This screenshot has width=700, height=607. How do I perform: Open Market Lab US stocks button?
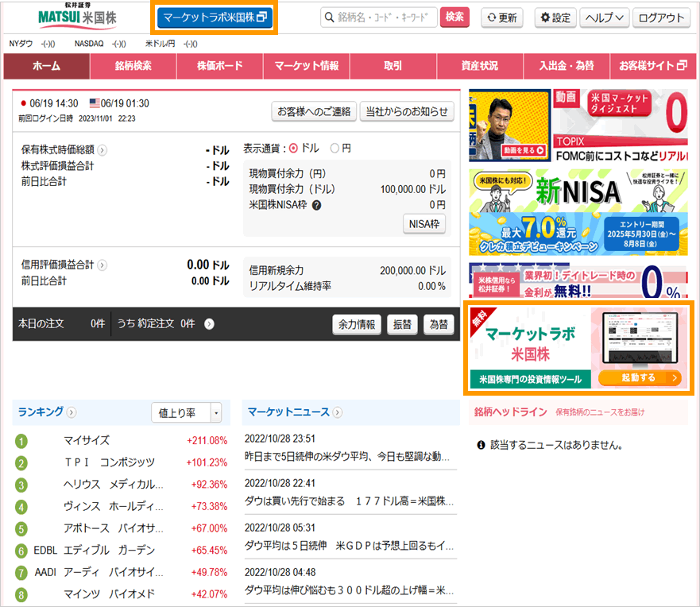(x=215, y=17)
